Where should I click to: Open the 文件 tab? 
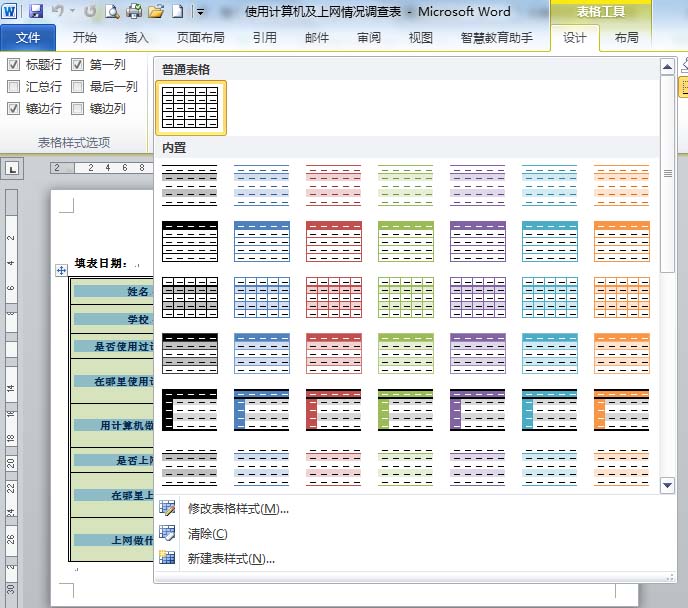(x=28, y=38)
